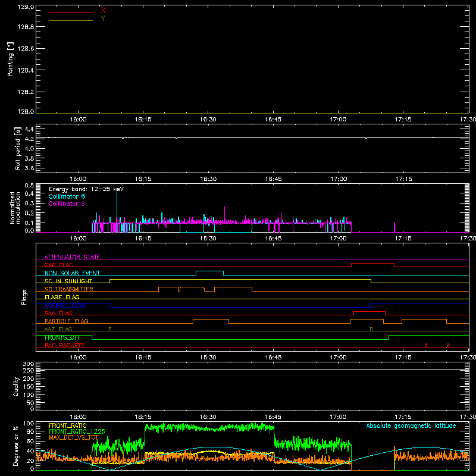Select the Roll period [s] axis title
Screen dimensions: 476x476
[x=18, y=148]
